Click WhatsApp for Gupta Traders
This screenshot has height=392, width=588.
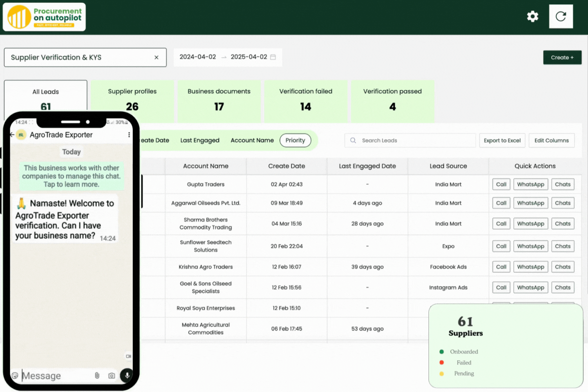point(530,184)
